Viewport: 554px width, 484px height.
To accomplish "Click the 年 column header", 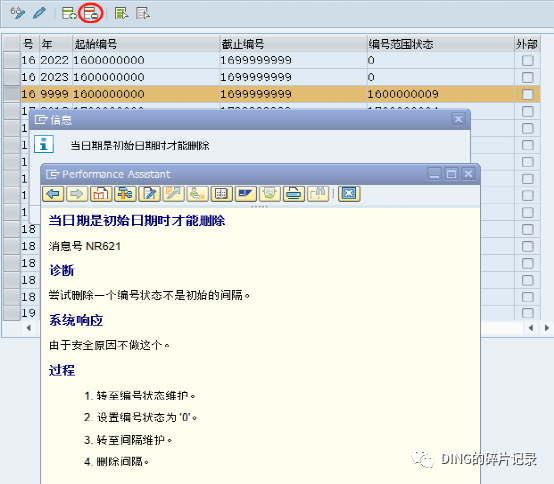I will 56,43.
